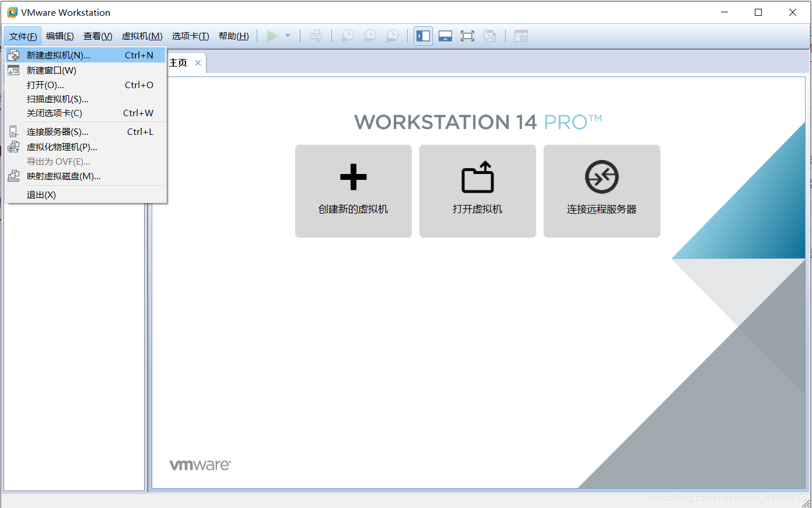812x508 pixels.
Task: Click the remote server arrows icon
Action: coord(602,177)
